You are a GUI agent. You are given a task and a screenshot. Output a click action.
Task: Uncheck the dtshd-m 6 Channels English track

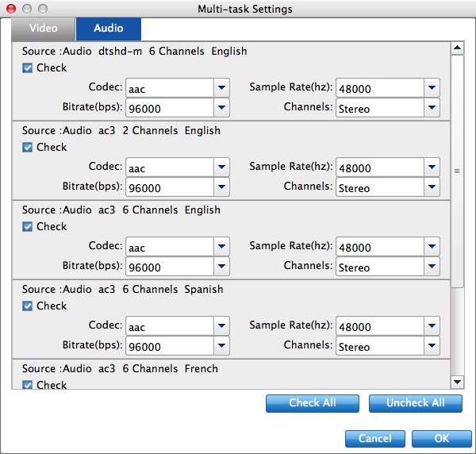(28, 68)
